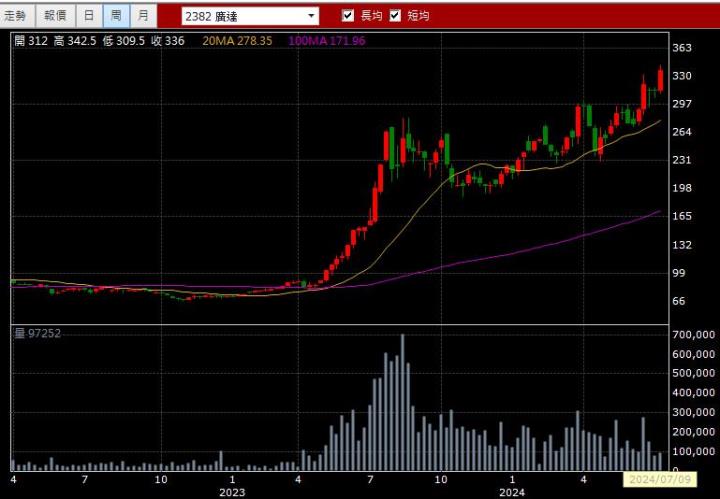Select the 周 weekly chart period

tap(116, 16)
